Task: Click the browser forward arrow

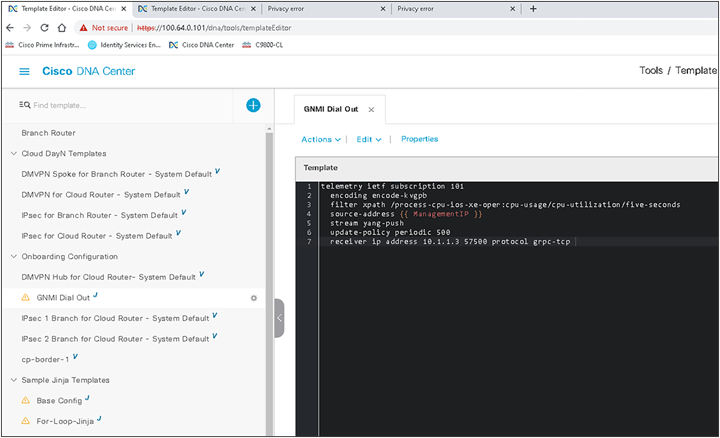Action: [27, 28]
